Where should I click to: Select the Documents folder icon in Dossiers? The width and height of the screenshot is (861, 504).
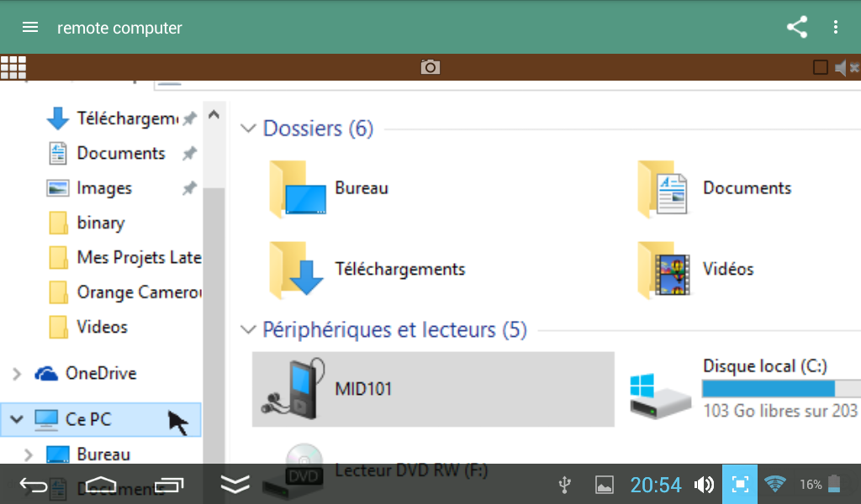663,189
